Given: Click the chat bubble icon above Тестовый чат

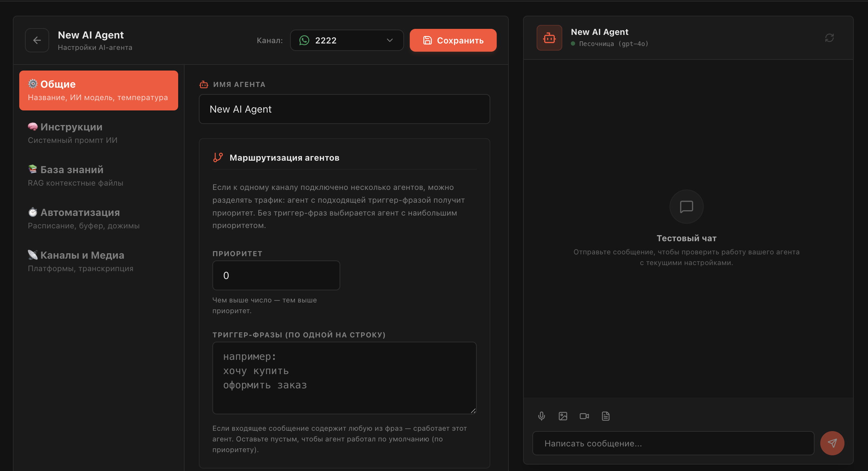Looking at the screenshot, I should pyautogui.click(x=686, y=207).
